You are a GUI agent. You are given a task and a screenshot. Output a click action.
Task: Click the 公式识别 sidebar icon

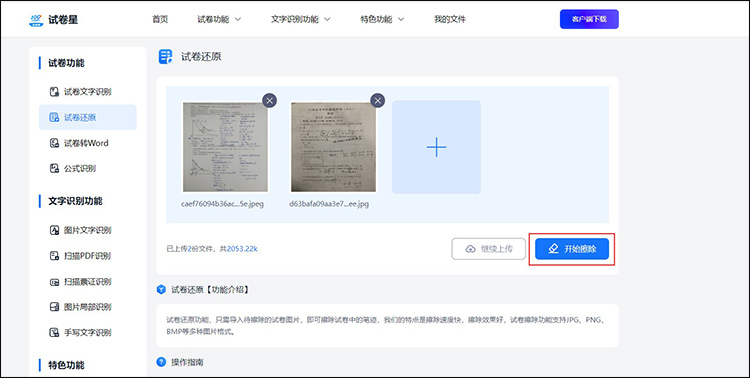(x=55, y=168)
